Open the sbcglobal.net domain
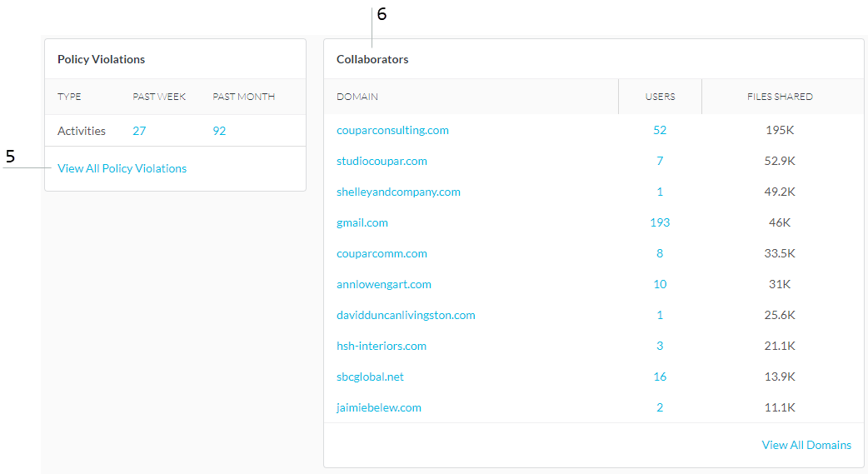 (370, 377)
